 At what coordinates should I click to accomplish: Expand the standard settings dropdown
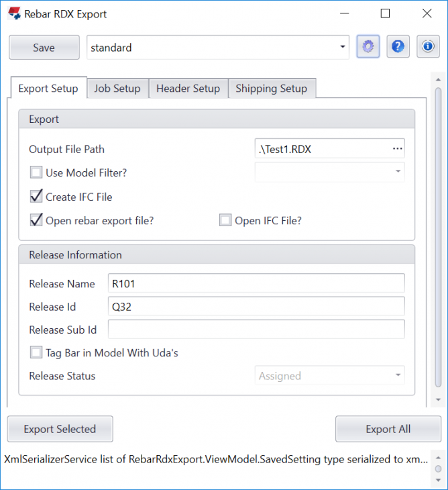(343, 48)
